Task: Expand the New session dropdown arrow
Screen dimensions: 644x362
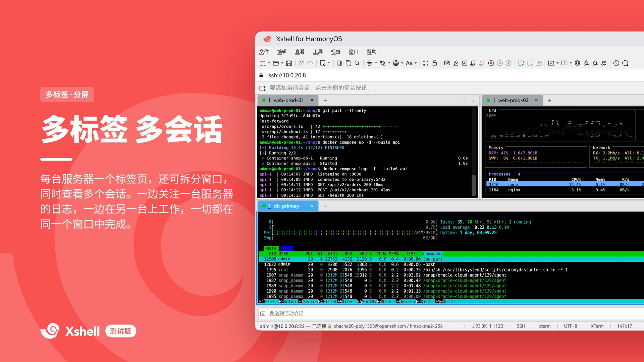Action: point(269,63)
